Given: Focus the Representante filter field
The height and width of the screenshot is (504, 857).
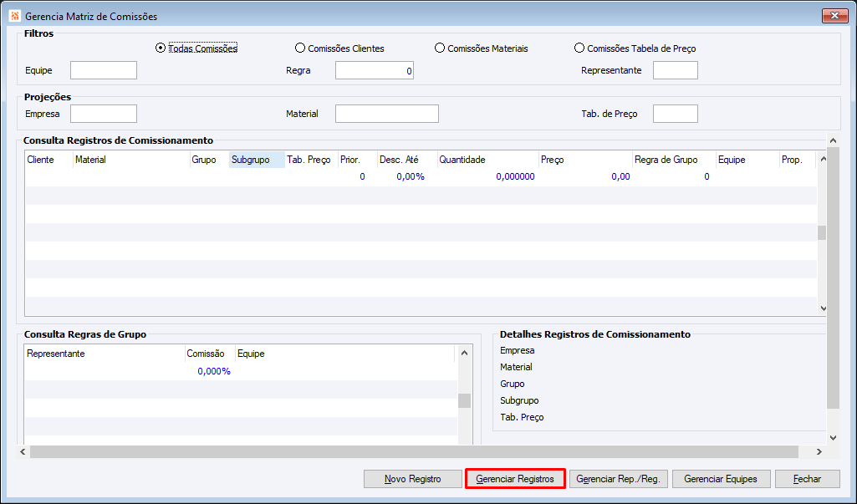Looking at the screenshot, I should pyautogui.click(x=676, y=70).
